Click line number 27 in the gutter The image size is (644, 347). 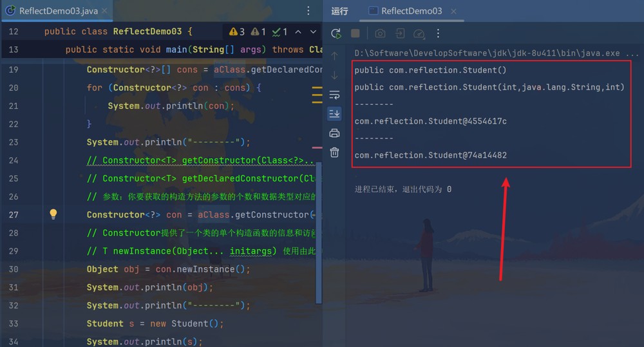coord(14,215)
